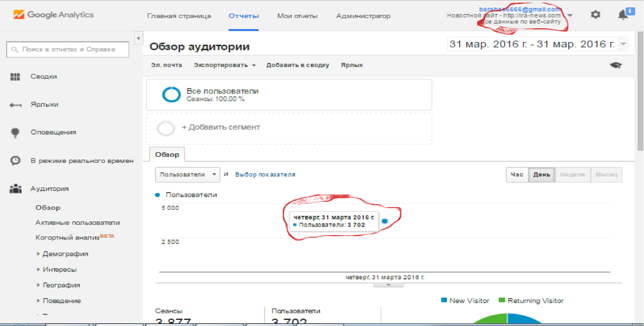Open Сводки in the sidebar
Image resolution: width=644 pixels, height=326 pixels.
click(x=44, y=77)
